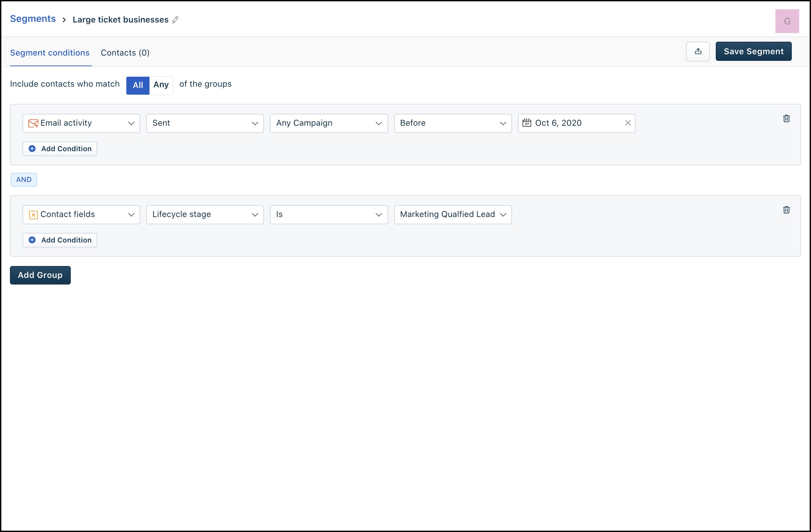Click the export/share icon button
This screenshot has width=811, height=532.
click(x=698, y=52)
